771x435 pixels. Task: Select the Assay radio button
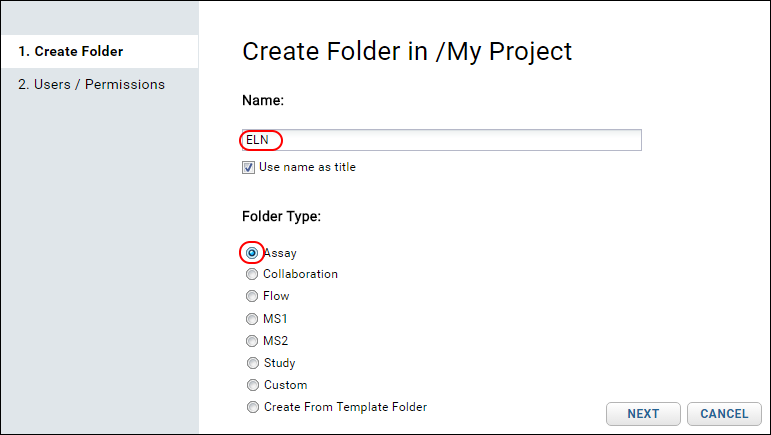(x=252, y=253)
